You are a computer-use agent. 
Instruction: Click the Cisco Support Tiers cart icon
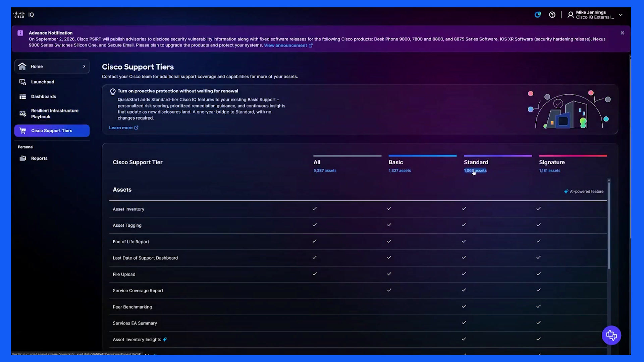[22, 131]
